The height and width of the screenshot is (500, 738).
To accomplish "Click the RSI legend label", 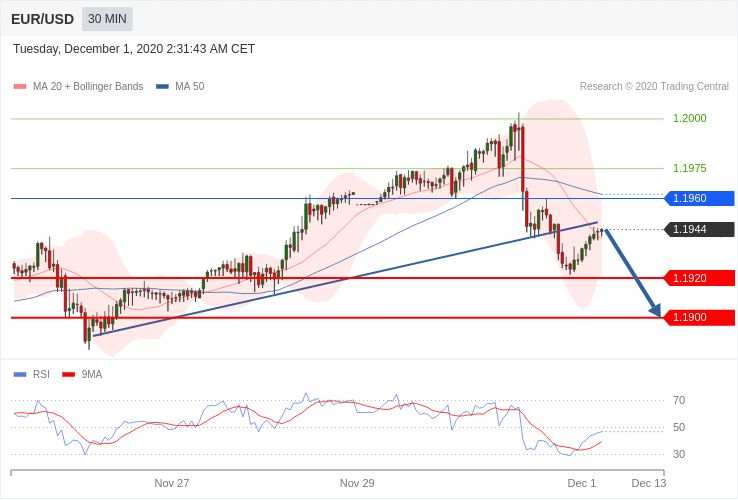I will click(x=41, y=375).
